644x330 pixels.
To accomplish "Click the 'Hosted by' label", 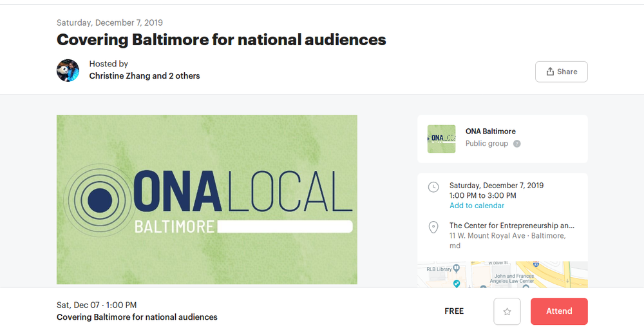I will (x=108, y=64).
